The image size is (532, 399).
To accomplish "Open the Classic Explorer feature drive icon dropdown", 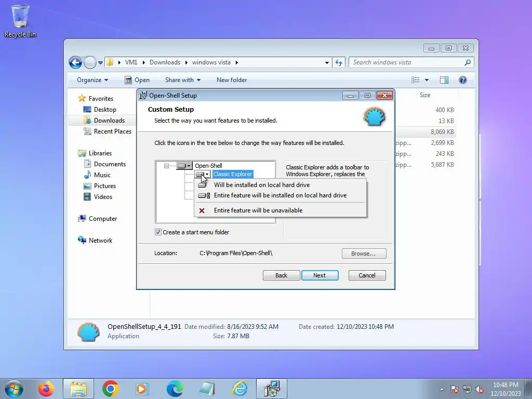I will coord(203,174).
